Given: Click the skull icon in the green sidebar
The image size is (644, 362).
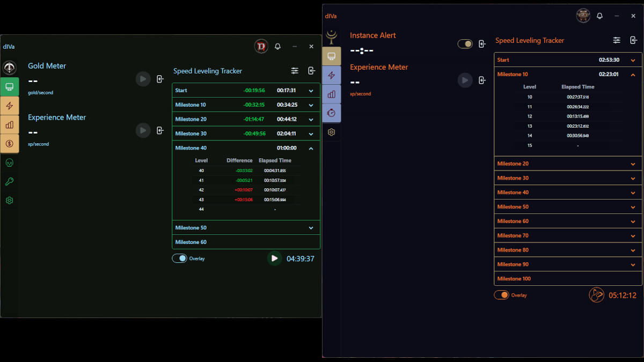Looking at the screenshot, I should point(10,162).
